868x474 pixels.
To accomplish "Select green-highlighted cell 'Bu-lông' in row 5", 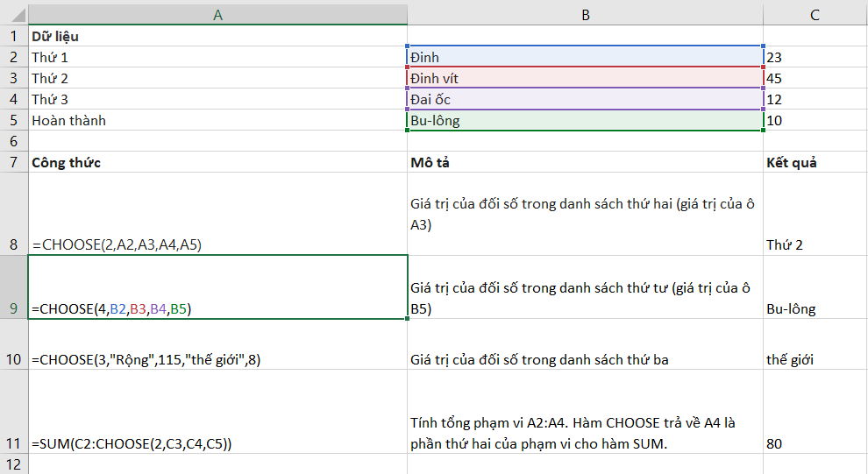I will coord(585,120).
